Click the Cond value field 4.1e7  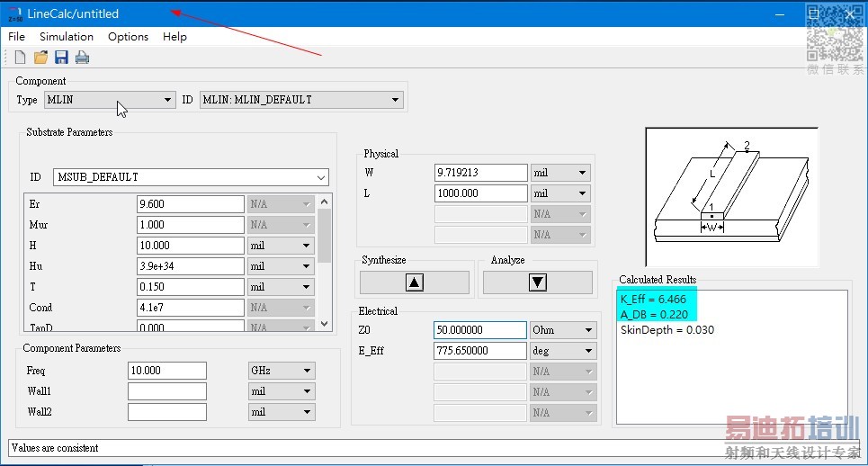[x=190, y=308]
